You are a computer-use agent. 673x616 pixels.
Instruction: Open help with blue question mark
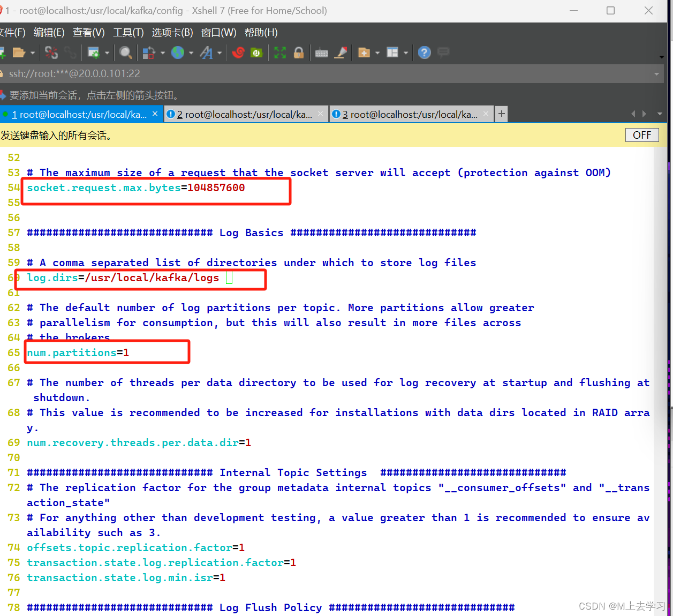(x=425, y=52)
